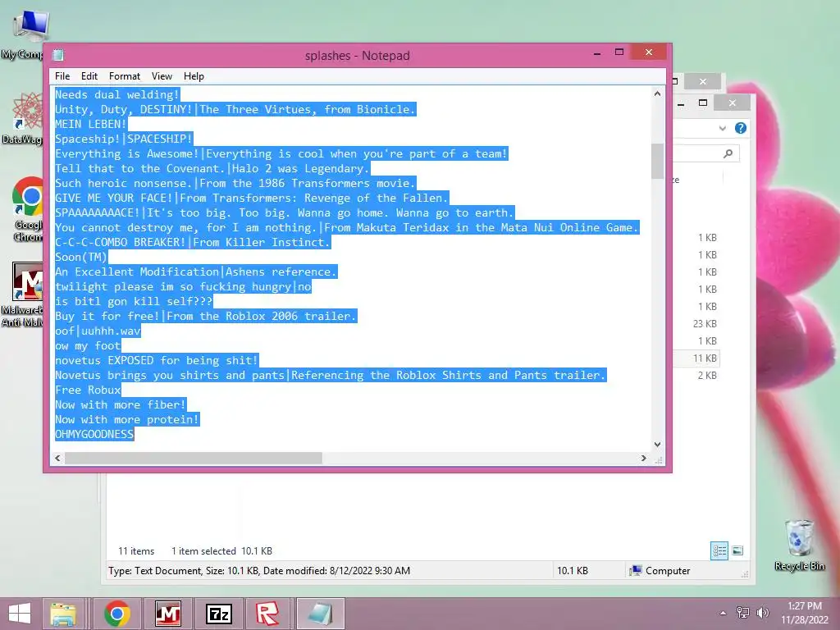Show hidden tray icons arrow
Viewport: 840px width, 630px height.
point(723,613)
